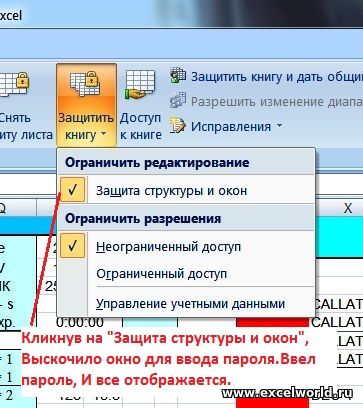363x408 pixels.
Task: Click the Protect Workbook lock icon
Action: [86, 83]
